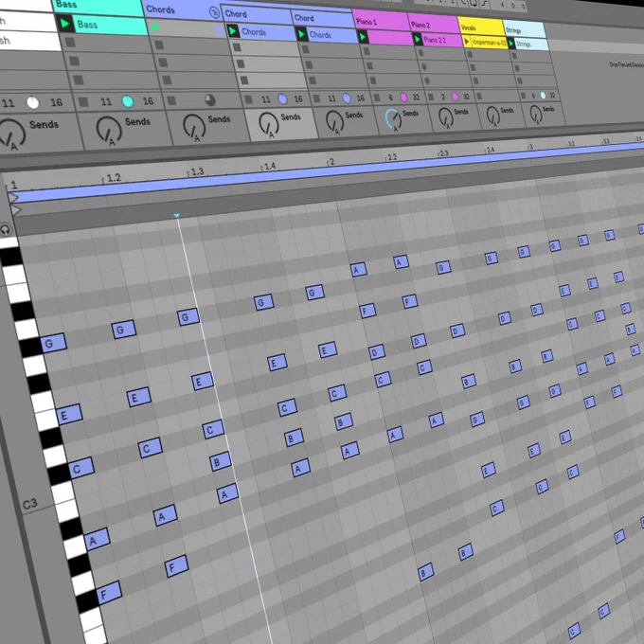Stop clips on the Vocals track

click(479, 97)
